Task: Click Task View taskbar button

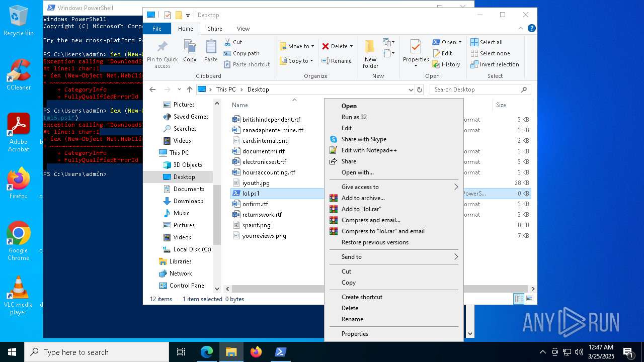Action: click(x=181, y=352)
